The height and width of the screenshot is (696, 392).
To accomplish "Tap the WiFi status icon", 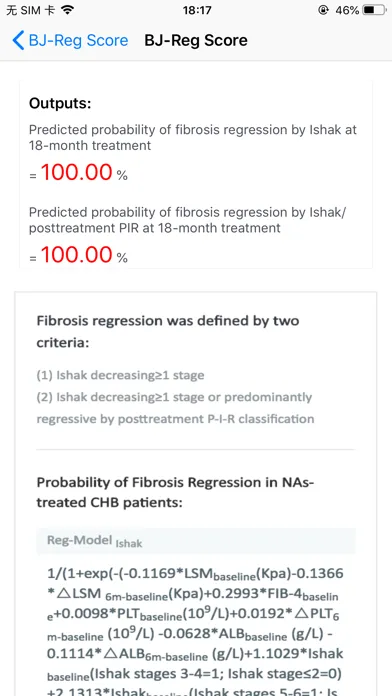I will point(67,10).
